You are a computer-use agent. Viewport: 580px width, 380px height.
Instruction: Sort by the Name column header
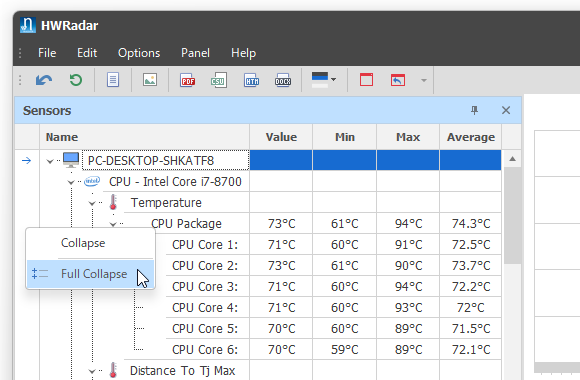tap(144, 137)
